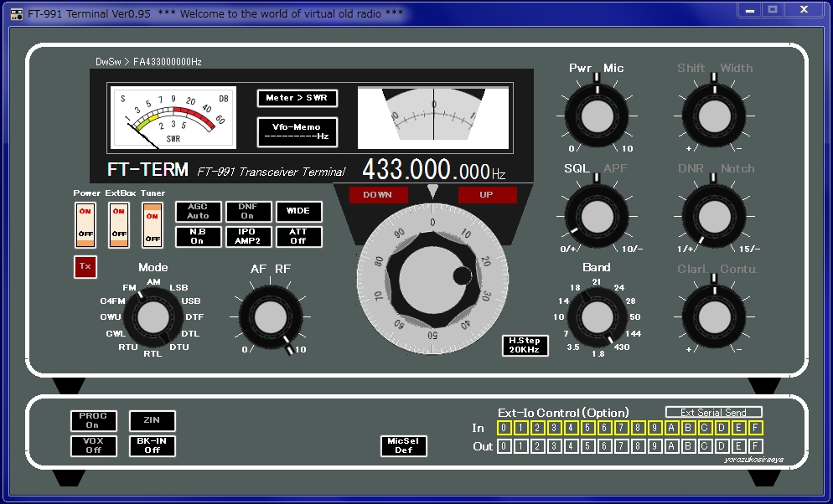Toggle Ext-Io In bit F
833x504 pixels.
(x=755, y=428)
